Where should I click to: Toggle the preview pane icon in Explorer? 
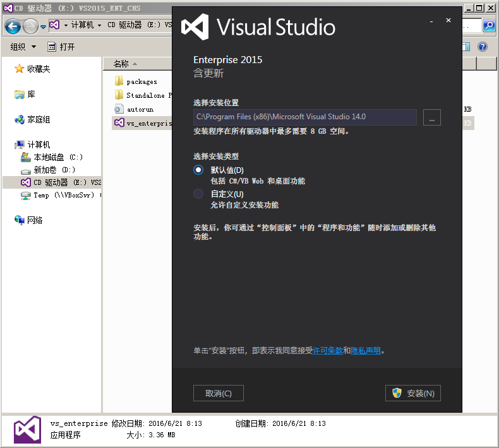(x=466, y=47)
